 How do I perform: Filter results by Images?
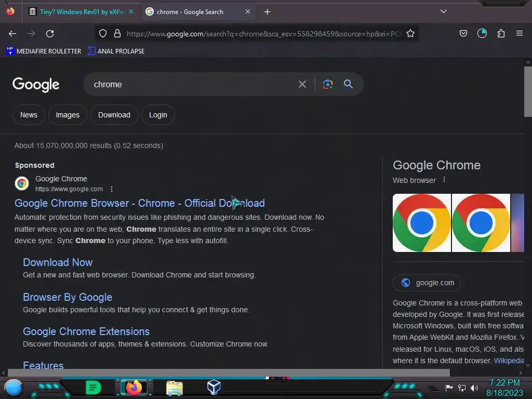(68, 115)
